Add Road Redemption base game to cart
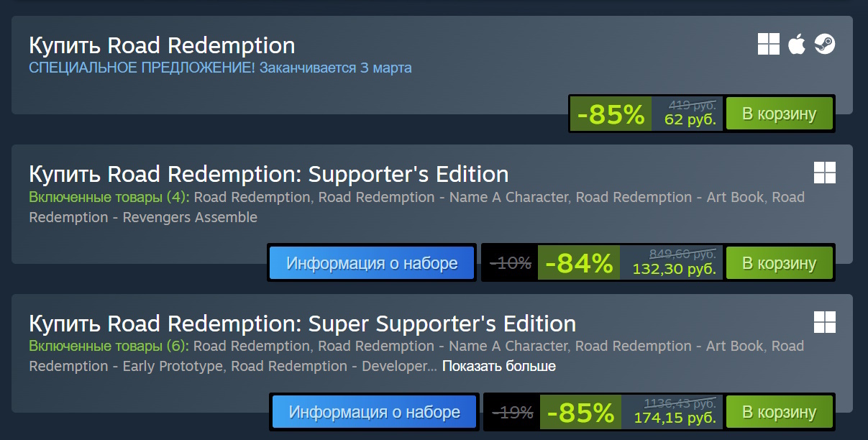The image size is (868, 440). [779, 114]
